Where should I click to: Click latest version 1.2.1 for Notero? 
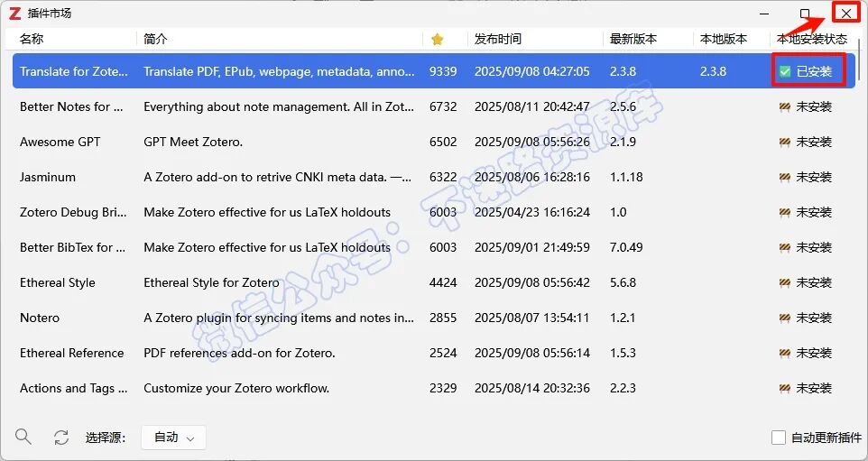(623, 318)
